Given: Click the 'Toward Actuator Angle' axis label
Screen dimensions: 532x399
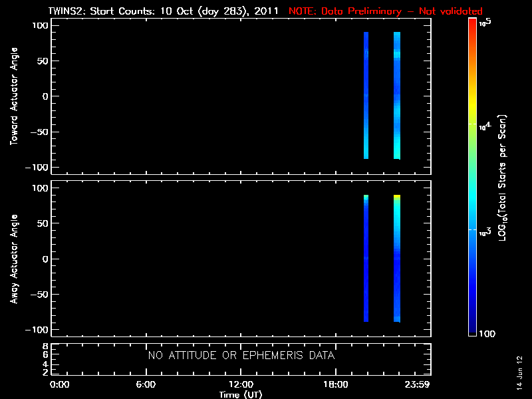Looking at the screenshot, I should [14, 96].
